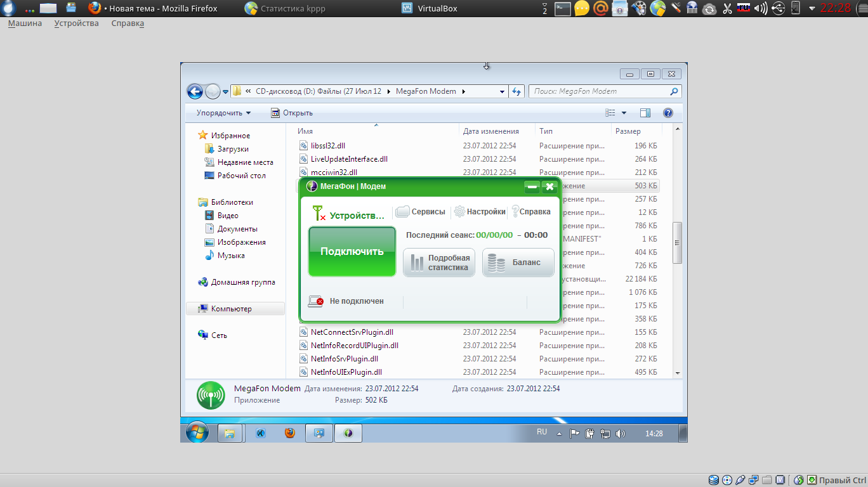Open Подробная статистика in MegaFon modem
868x487 pixels.
pos(439,263)
